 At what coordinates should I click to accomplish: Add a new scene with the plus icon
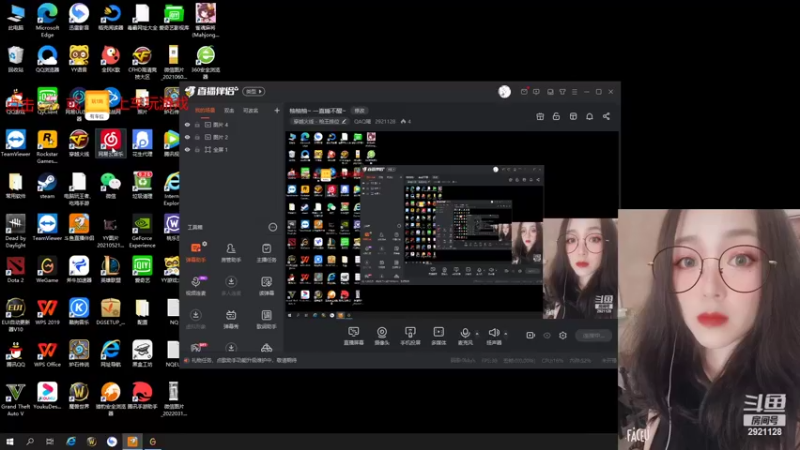[277, 110]
